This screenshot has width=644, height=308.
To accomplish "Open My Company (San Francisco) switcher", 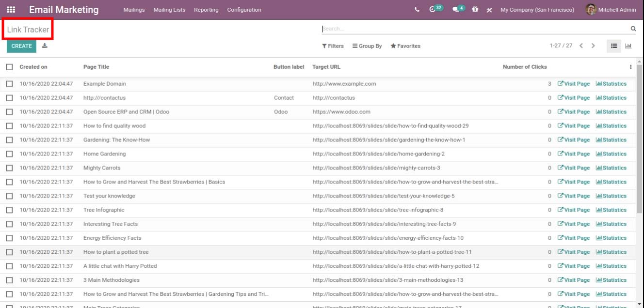I will pyautogui.click(x=537, y=10).
